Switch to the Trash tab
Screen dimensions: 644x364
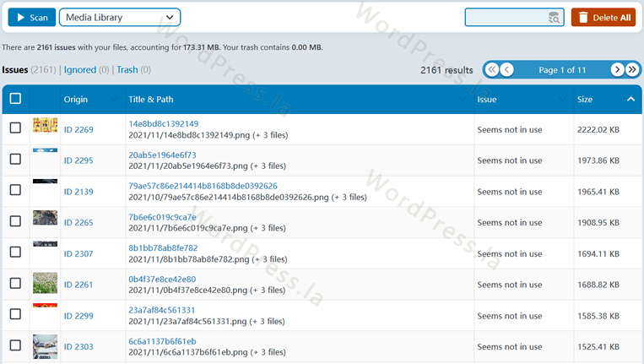tap(127, 70)
